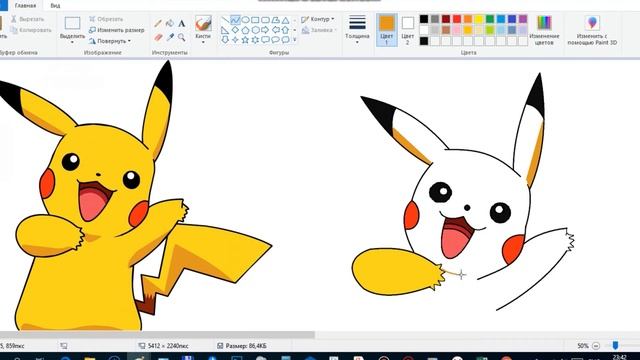The width and height of the screenshot is (640, 360).
Task: Pick the lime color swatch
Action: tap(490, 30)
